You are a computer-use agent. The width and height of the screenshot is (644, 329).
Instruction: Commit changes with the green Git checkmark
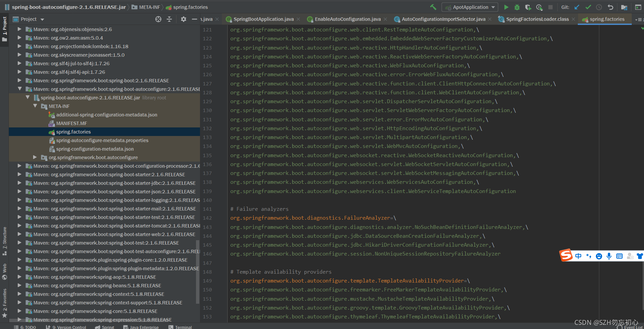coord(588,7)
